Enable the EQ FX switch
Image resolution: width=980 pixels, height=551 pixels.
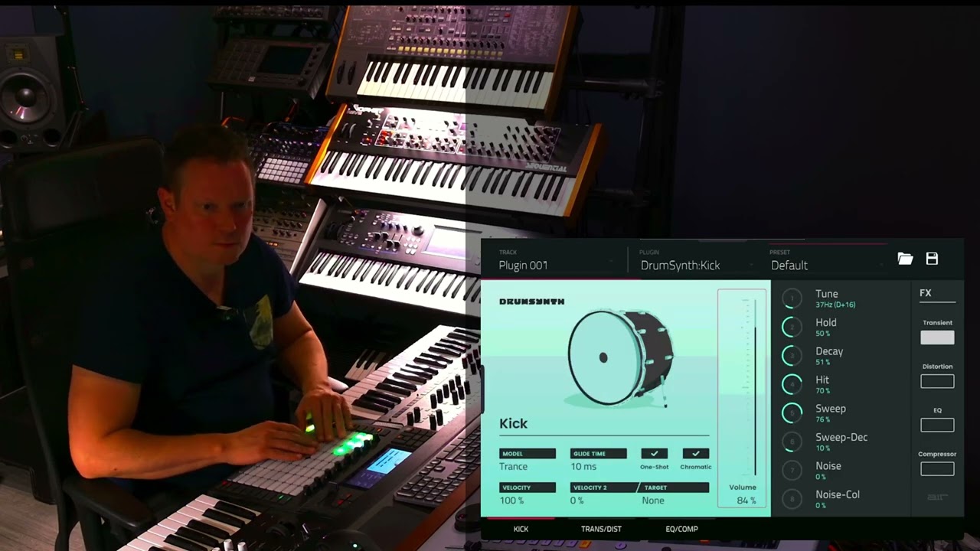pos(937,425)
